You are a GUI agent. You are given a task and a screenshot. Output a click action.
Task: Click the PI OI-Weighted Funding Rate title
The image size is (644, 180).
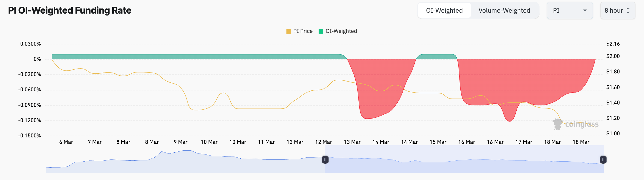[x=69, y=10]
